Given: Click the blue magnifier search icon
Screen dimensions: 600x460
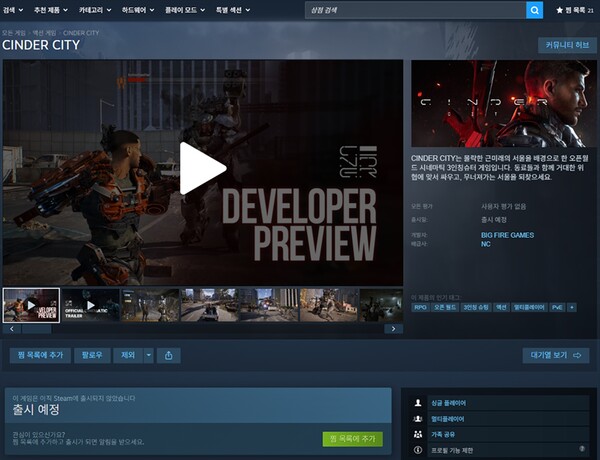Looking at the screenshot, I should [x=534, y=10].
